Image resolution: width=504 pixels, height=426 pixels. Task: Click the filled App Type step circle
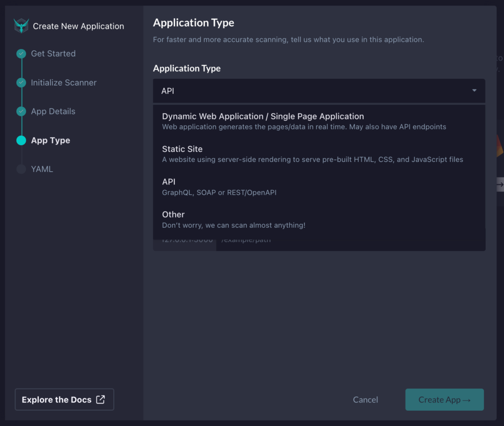(x=21, y=140)
